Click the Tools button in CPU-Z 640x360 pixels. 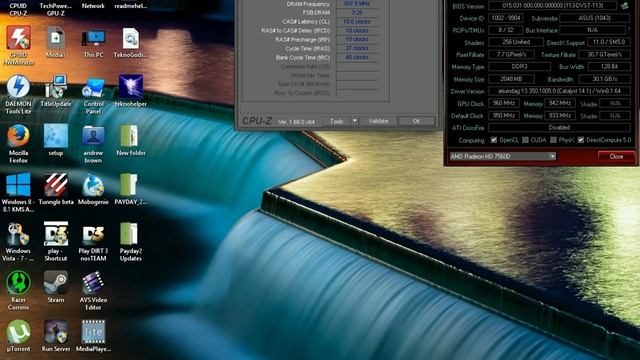tap(337, 121)
